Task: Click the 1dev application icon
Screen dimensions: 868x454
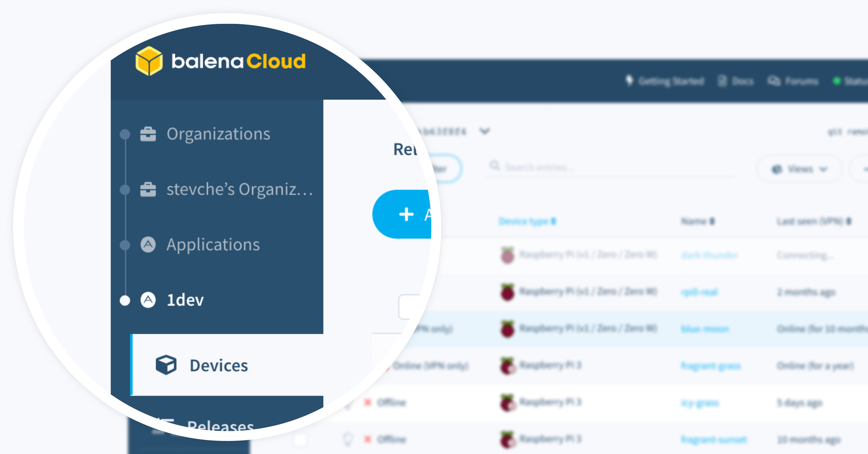Action: (148, 300)
